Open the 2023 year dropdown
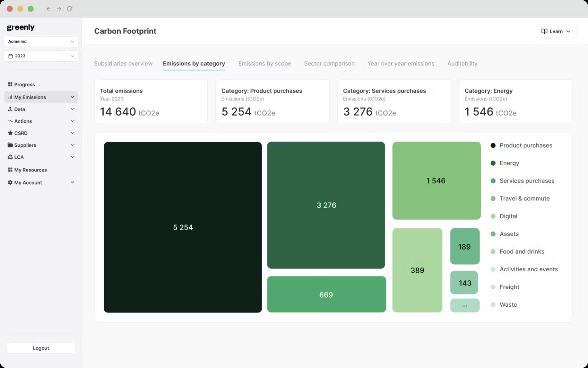Screen dimensions: 588x368 point(41,56)
